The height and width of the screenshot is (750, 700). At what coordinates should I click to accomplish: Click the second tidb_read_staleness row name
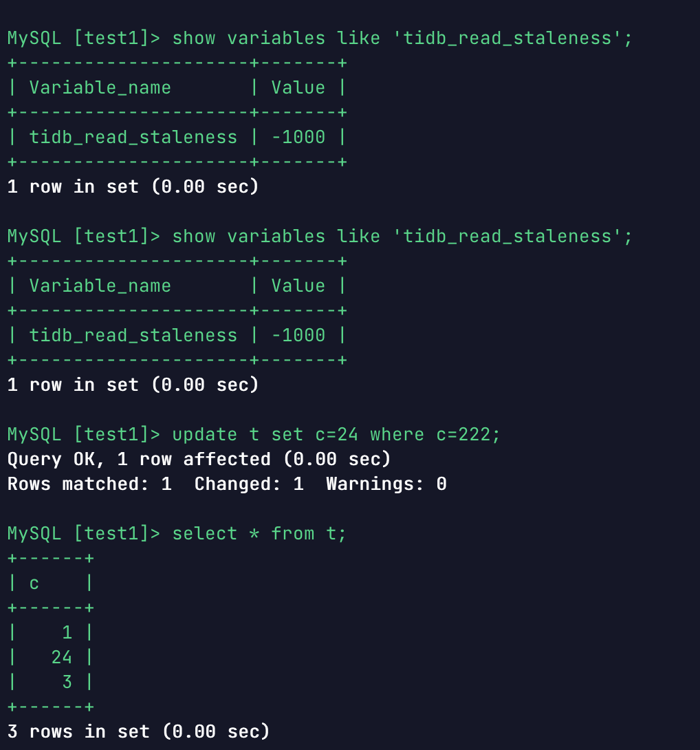(x=133, y=335)
